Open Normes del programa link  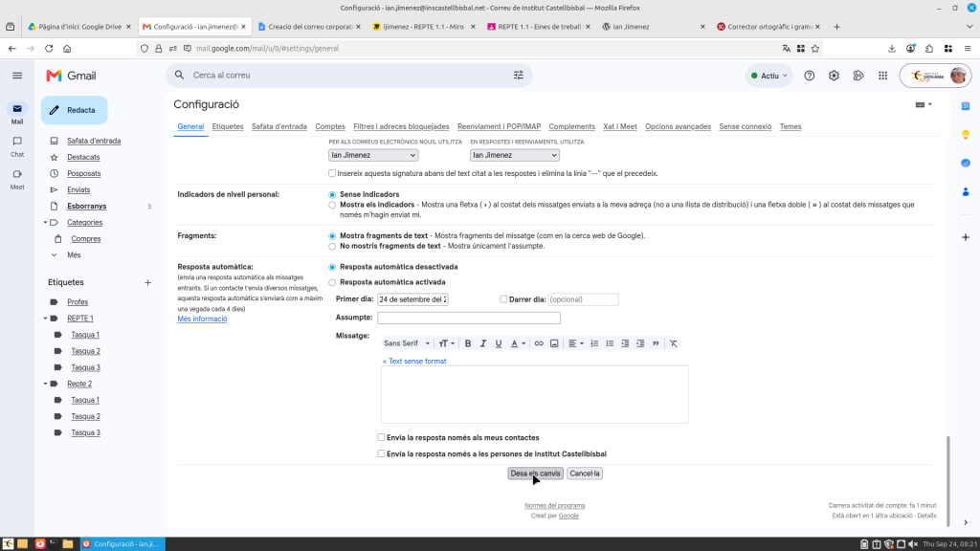pos(554,505)
